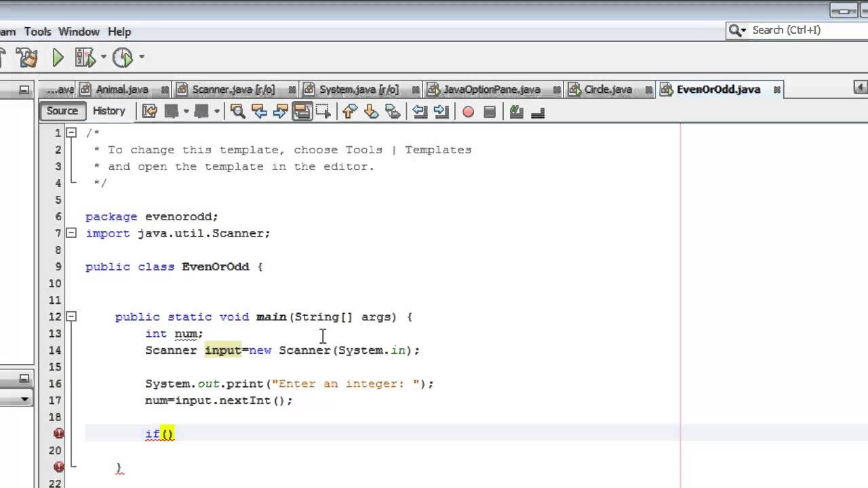Run the project with the green play icon

(58, 58)
